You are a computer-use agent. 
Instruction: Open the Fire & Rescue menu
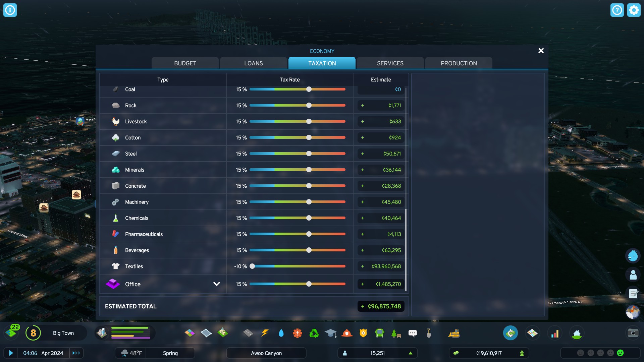[x=347, y=333]
